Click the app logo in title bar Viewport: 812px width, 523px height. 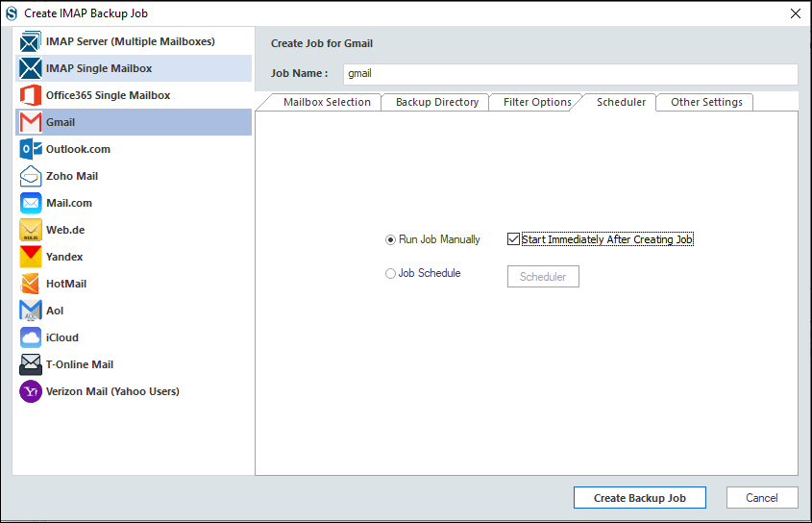pyautogui.click(x=12, y=13)
